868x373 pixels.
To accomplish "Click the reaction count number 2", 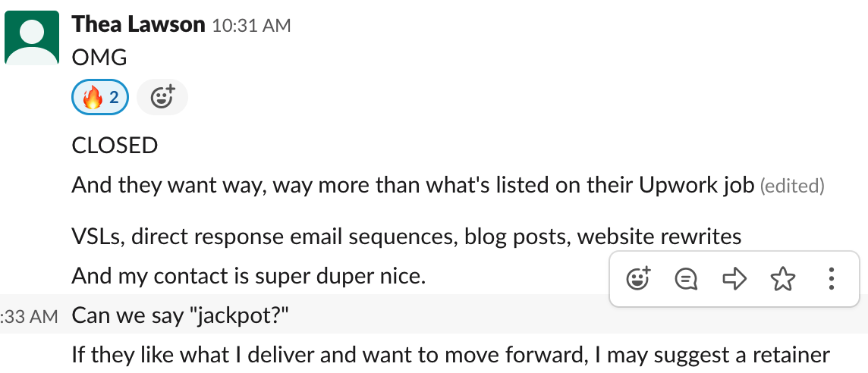I will tap(114, 98).
